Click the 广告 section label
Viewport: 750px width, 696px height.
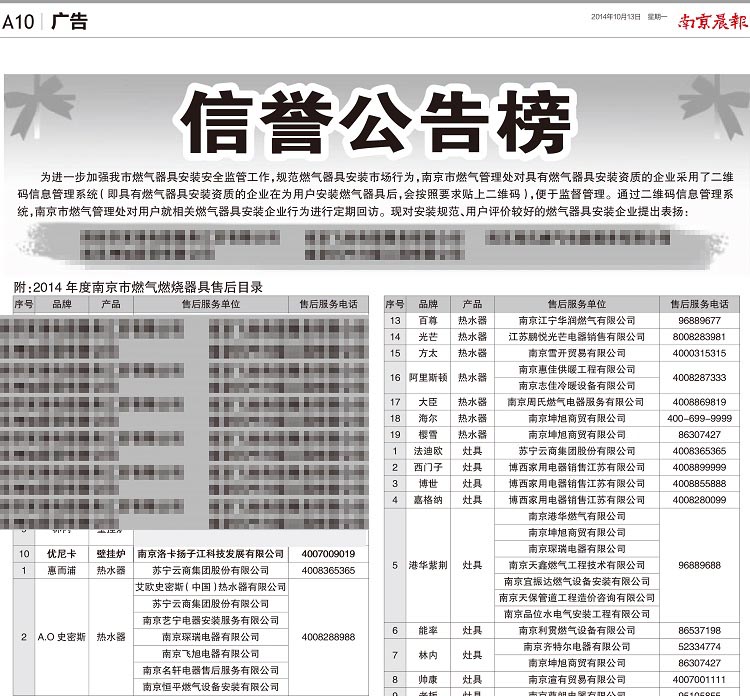[x=69, y=20]
